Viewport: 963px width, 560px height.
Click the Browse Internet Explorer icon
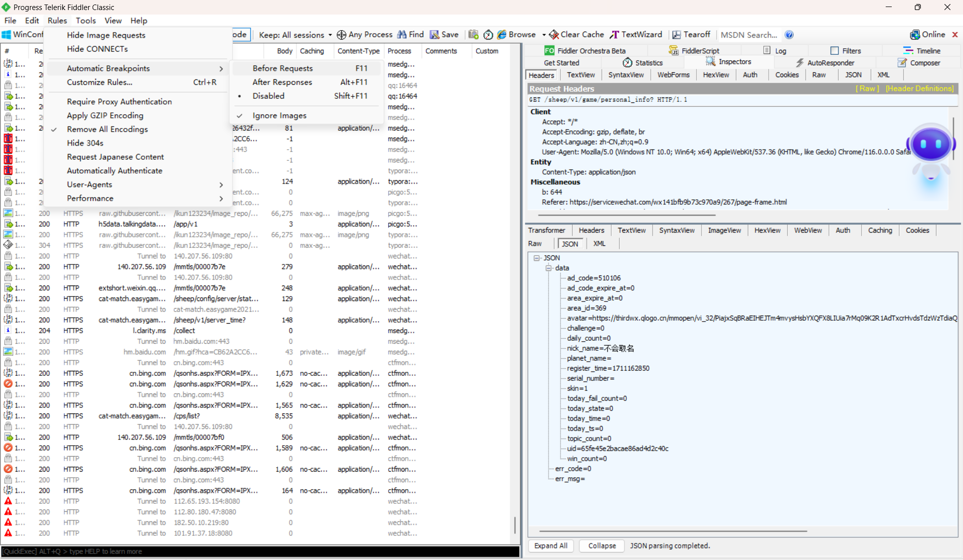pyautogui.click(x=502, y=35)
